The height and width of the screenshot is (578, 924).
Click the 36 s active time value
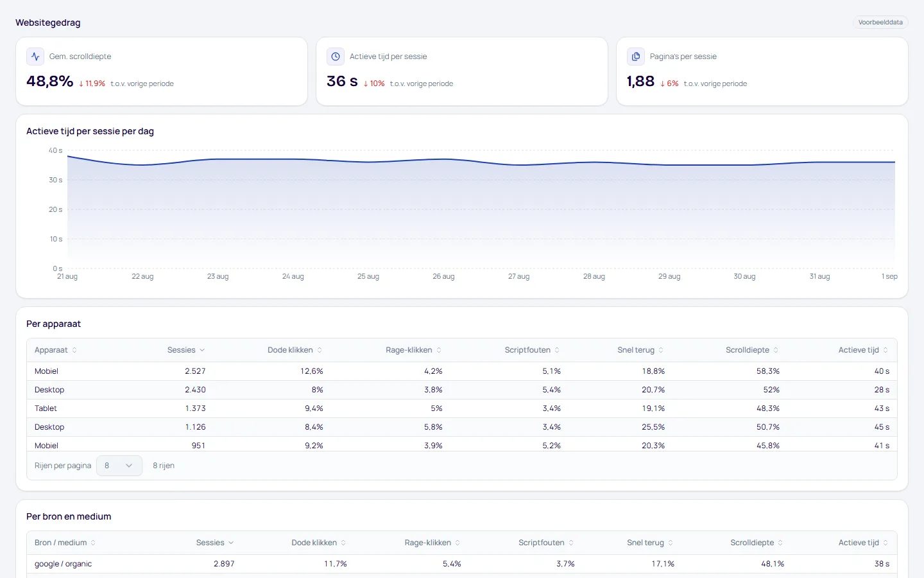[342, 82]
